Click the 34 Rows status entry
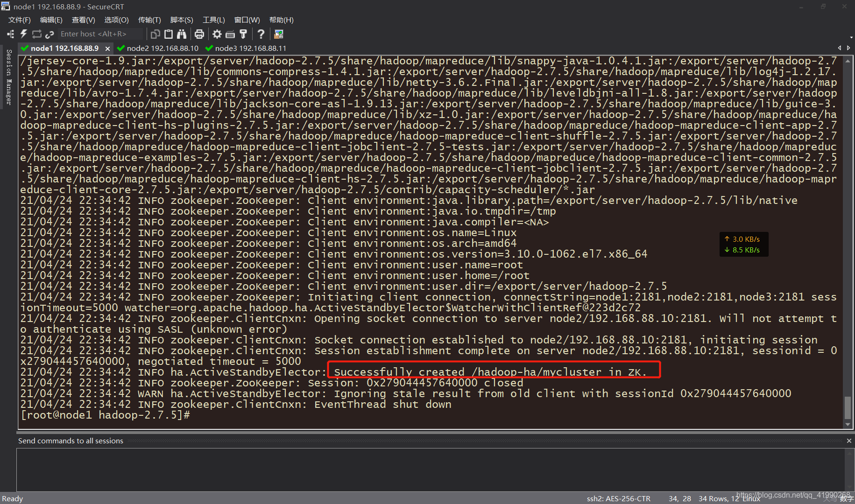The image size is (855, 504). [x=719, y=498]
